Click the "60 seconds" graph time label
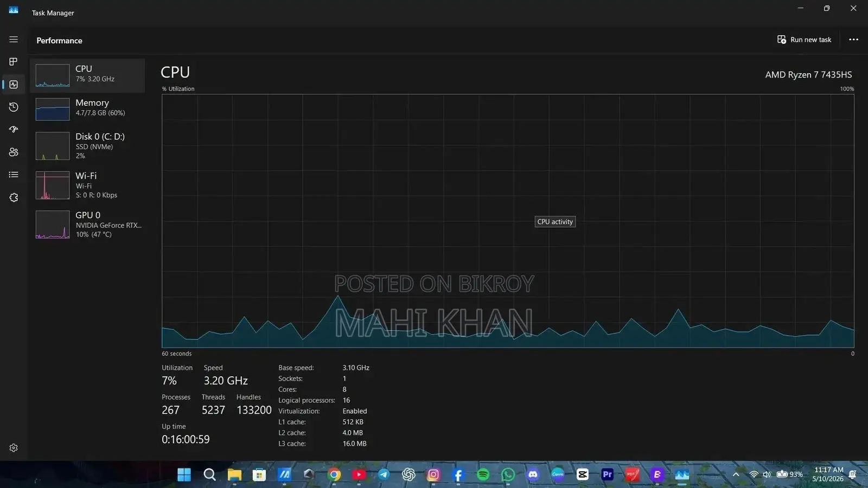 coord(176,354)
